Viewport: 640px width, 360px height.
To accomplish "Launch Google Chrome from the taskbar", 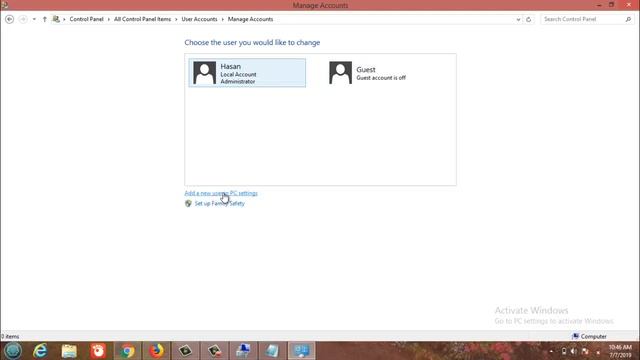I will [127, 351].
